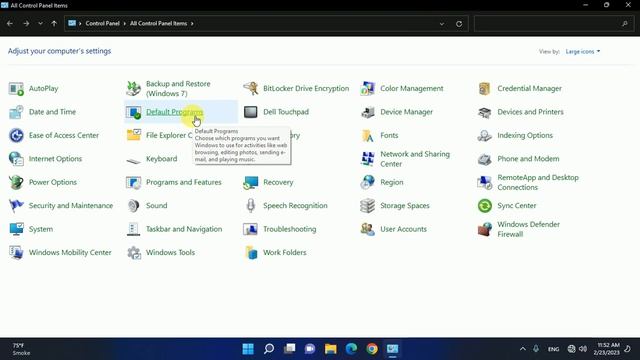Open the recent locations dropdown arrow

point(40,24)
